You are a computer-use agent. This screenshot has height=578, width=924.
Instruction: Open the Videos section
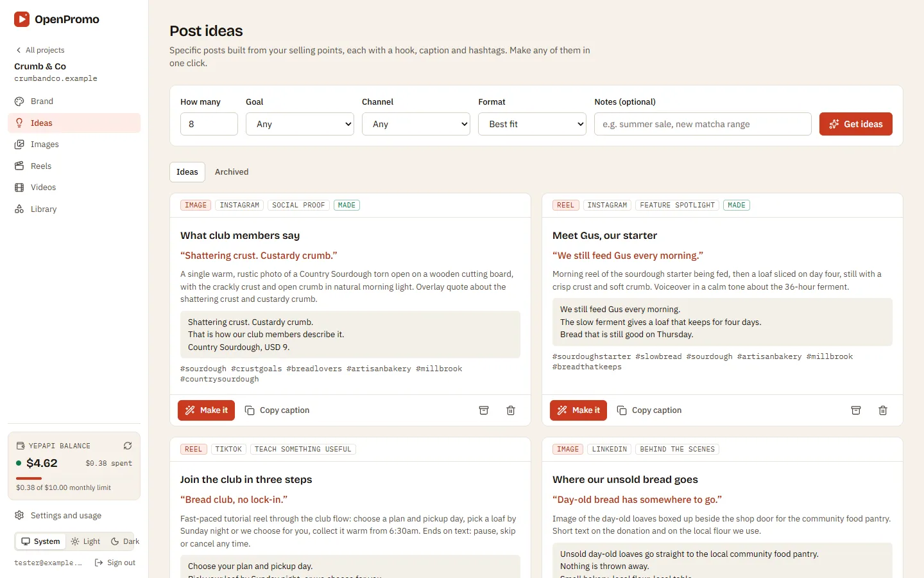coord(74,188)
